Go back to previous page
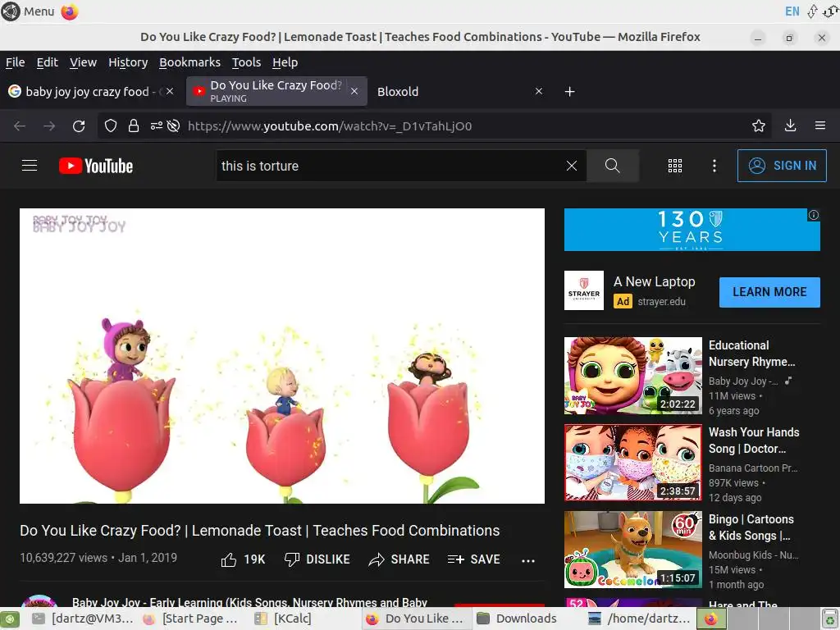The height and width of the screenshot is (630, 840). point(20,126)
